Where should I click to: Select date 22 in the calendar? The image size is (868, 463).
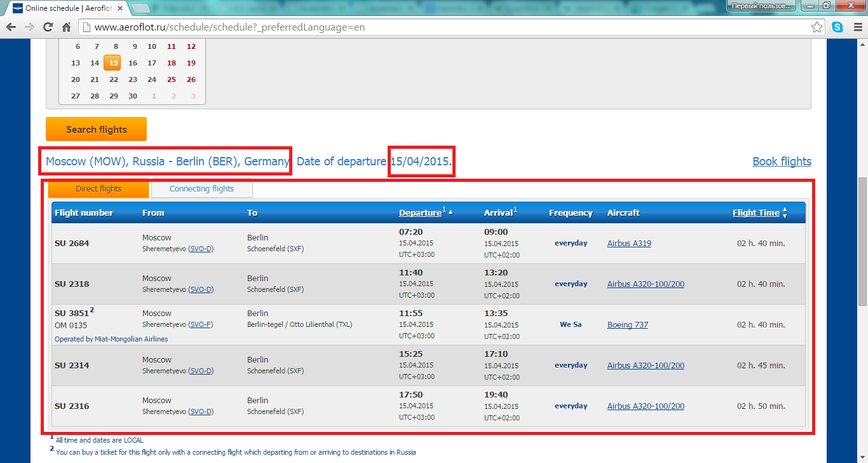tap(114, 79)
